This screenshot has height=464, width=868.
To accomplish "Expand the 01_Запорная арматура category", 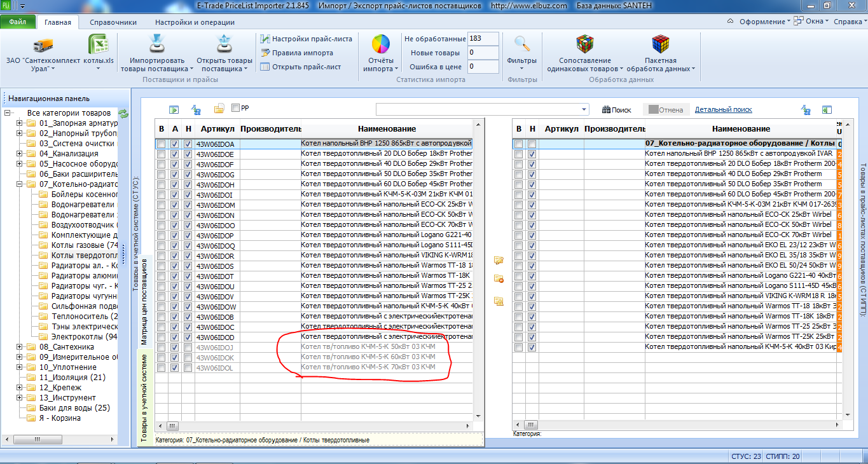I will tap(19, 123).
